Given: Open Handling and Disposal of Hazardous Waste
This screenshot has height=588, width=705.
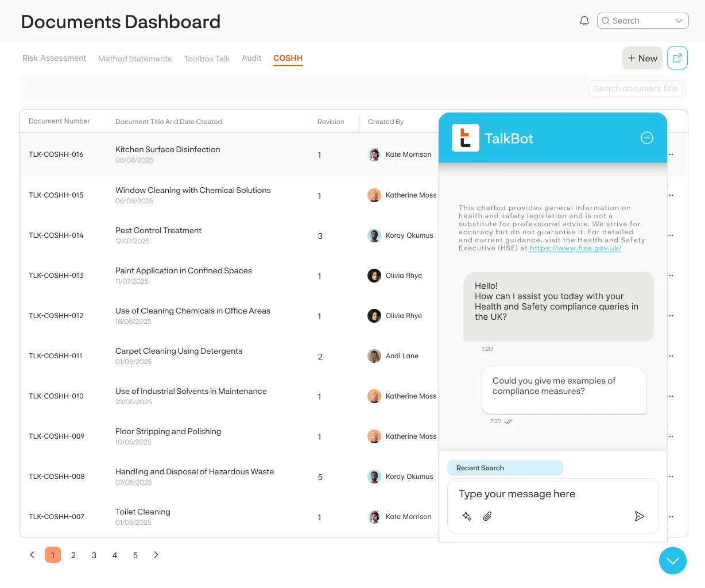Looking at the screenshot, I should click(x=195, y=471).
